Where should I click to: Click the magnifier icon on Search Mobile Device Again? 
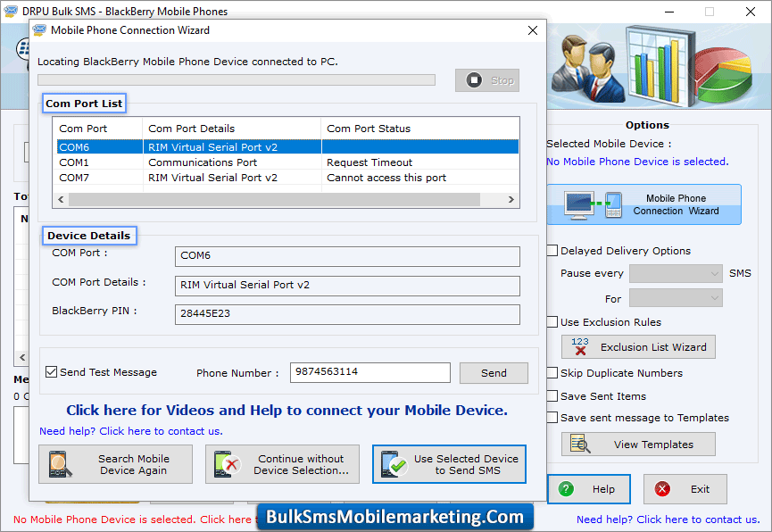point(60,464)
